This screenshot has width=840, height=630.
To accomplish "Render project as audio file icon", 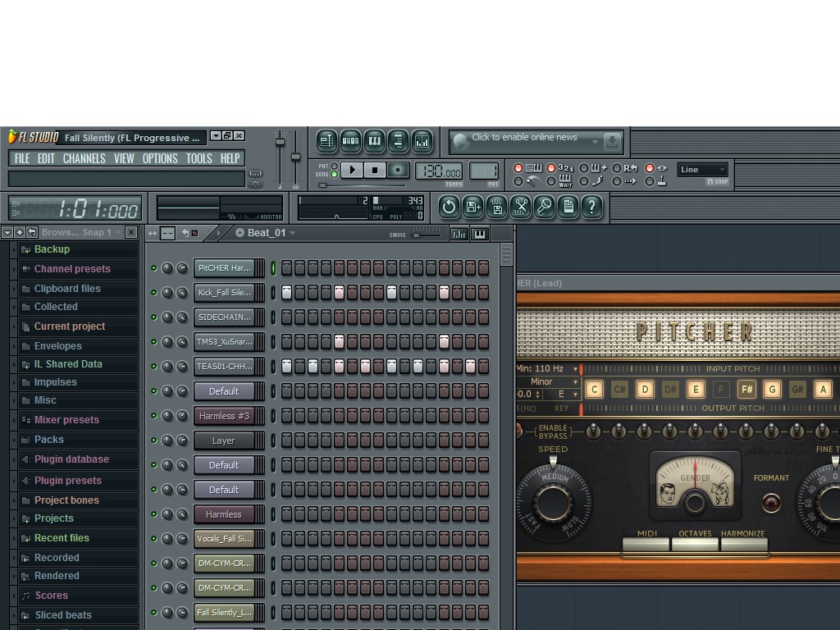I will [x=496, y=207].
